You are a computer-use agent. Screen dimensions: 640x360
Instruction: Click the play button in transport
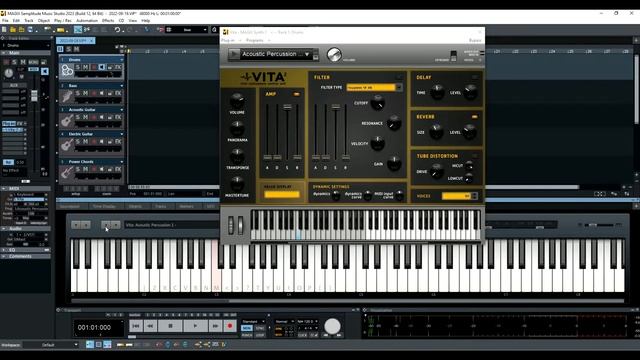pyautogui.click(x=196, y=326)
